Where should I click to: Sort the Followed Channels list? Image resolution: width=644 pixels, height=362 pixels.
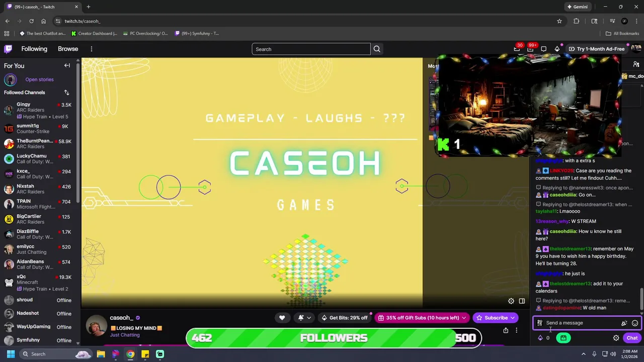pos(66,93)
